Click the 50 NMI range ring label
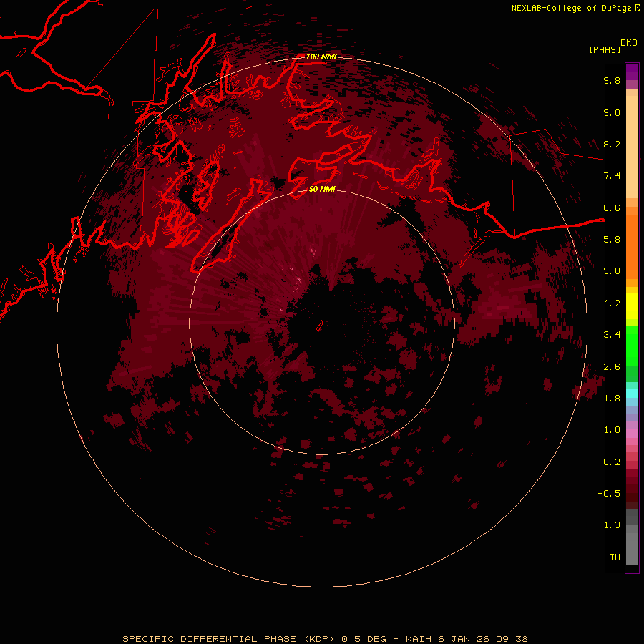The image size is (644, 644). pos(322,189)
